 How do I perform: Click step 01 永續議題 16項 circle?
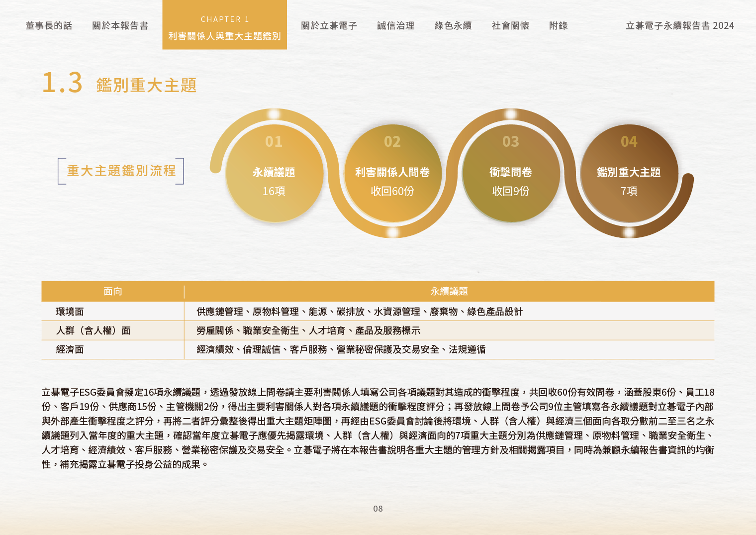274,173
